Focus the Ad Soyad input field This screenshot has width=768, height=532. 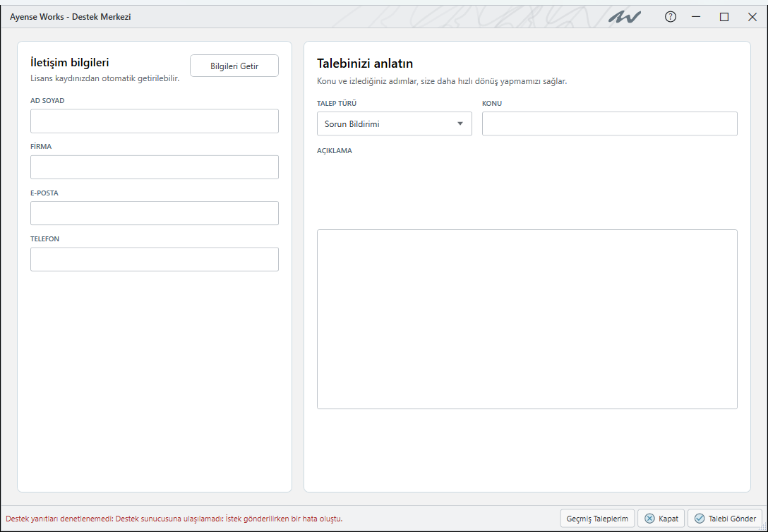[x=155, y=121]
